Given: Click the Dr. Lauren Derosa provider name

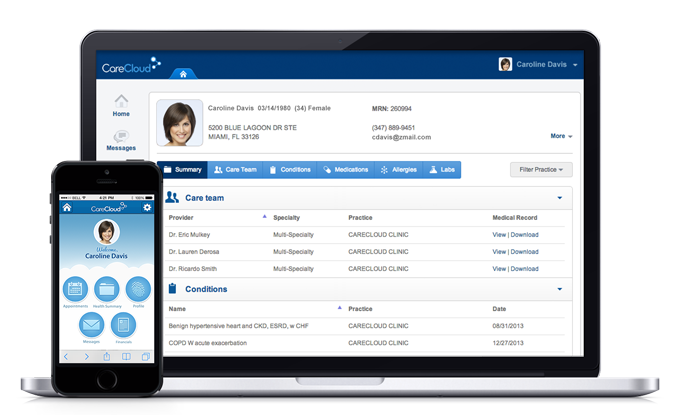Looking at the screenshot, I should pos(194,252).
